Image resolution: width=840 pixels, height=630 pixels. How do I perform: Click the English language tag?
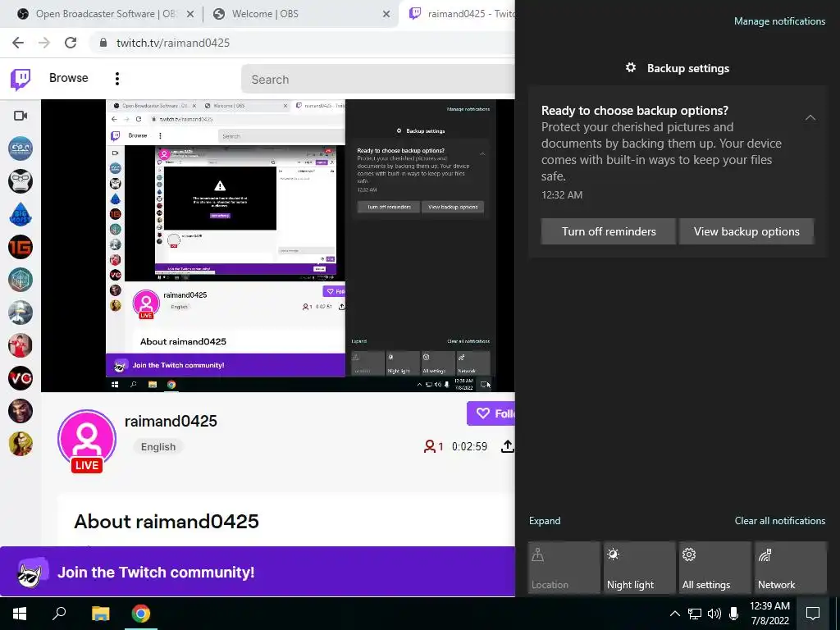point(158,447)
